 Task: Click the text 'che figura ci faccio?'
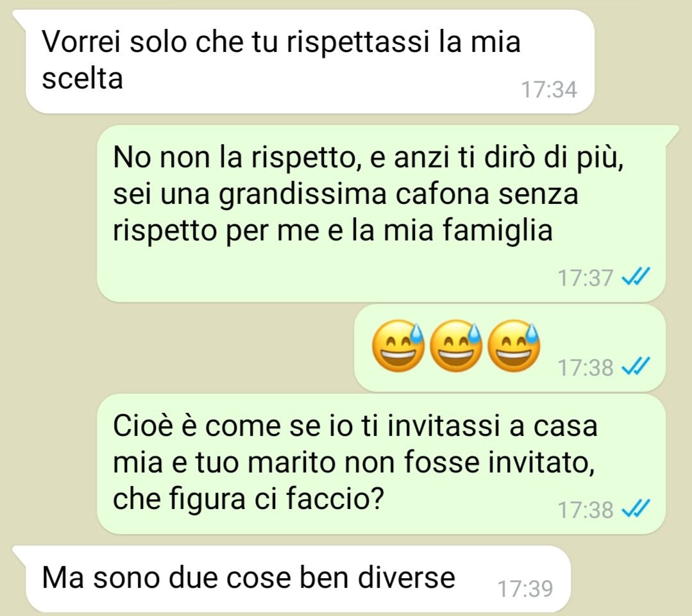click(x=248, y=499)
